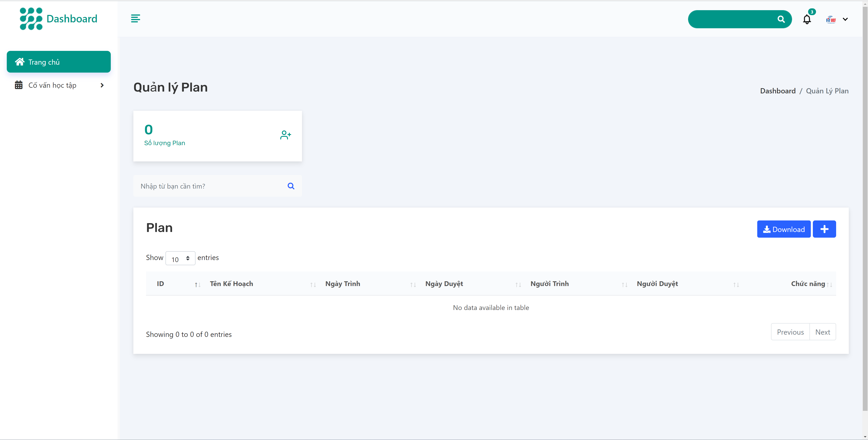The image size is (868, 440).
Task: Click the blue search icon in the plan search field
Action: click(x=290, y=186)
